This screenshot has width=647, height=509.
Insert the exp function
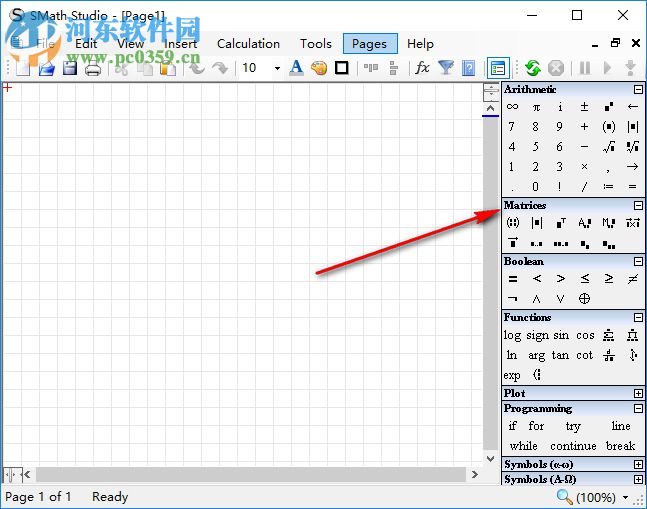coord(512,375)
